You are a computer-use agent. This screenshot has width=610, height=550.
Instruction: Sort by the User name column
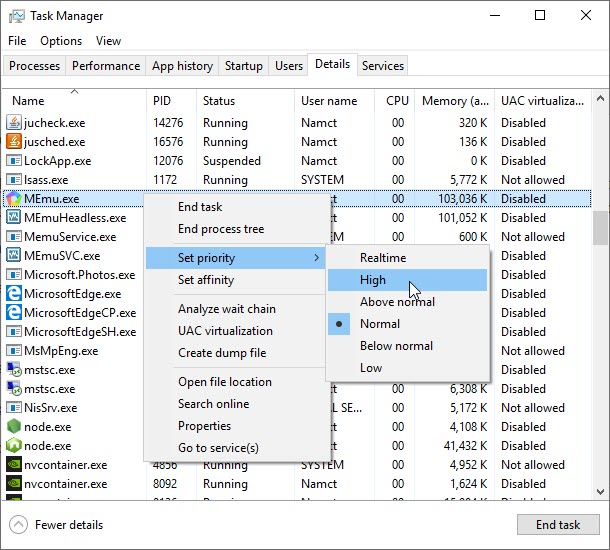pyautogui.click(x=335, y=101)
